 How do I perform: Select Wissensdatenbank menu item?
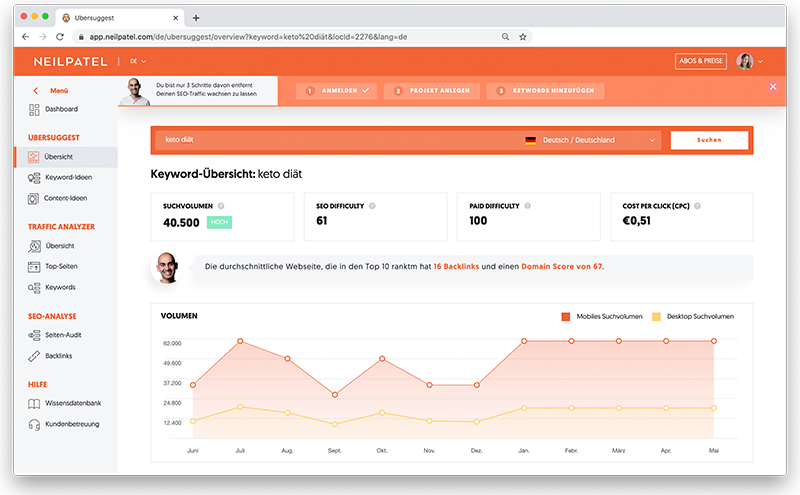pos(73,403)
